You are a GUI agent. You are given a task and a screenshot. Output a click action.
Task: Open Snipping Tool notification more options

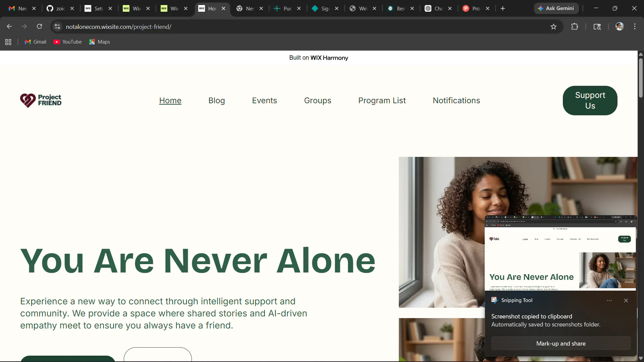click(609, 300)
